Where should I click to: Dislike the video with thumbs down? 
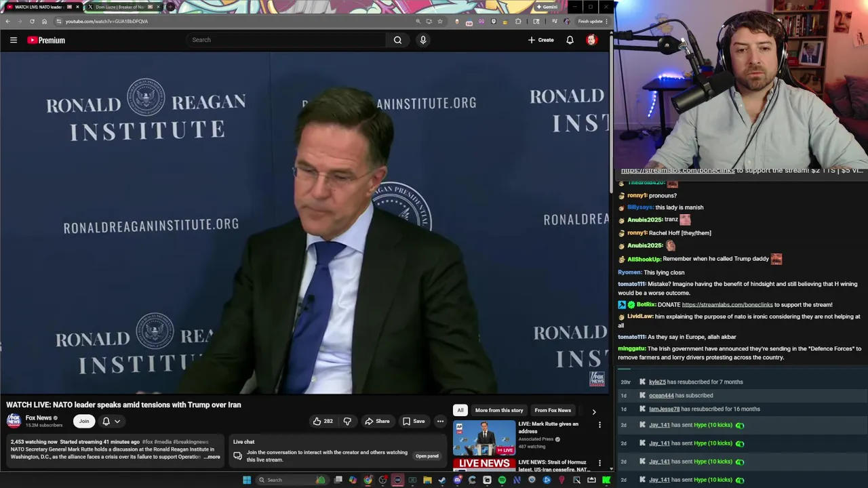[x=347, y=421]
